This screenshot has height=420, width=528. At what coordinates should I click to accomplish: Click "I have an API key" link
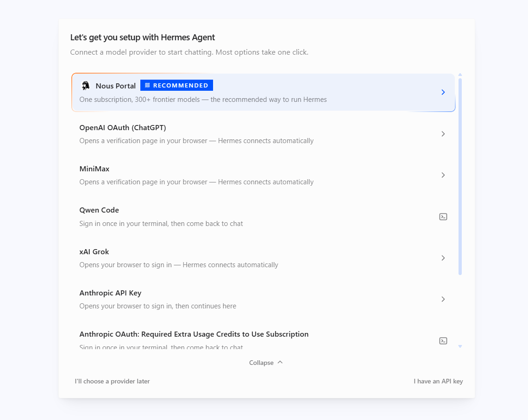[x=438, y=381]
